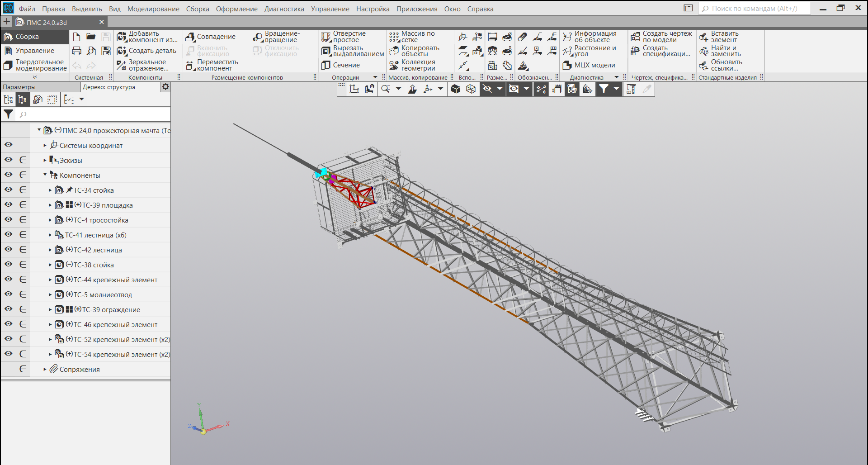Expand the Эскизы tree node
The image size is (868, 465).
pyautogui.click(x=45, y=160)
